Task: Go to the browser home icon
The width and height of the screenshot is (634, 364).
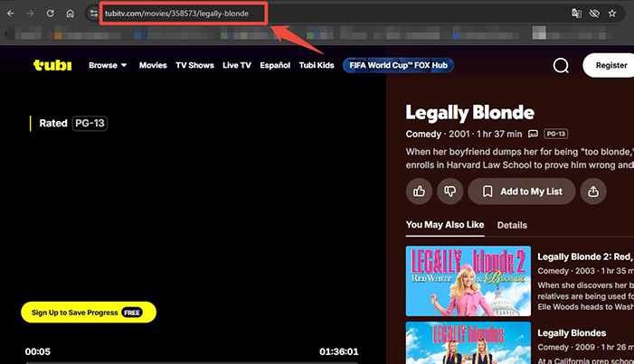Action: (70, 14)
